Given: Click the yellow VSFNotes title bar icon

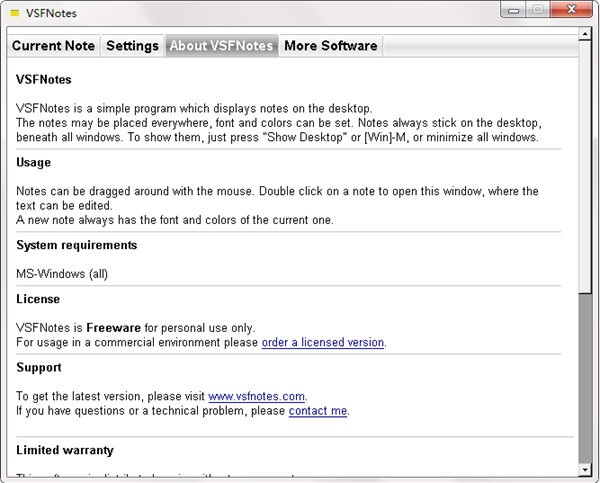Looking at the screenshot, I should (x=15, y=13).
